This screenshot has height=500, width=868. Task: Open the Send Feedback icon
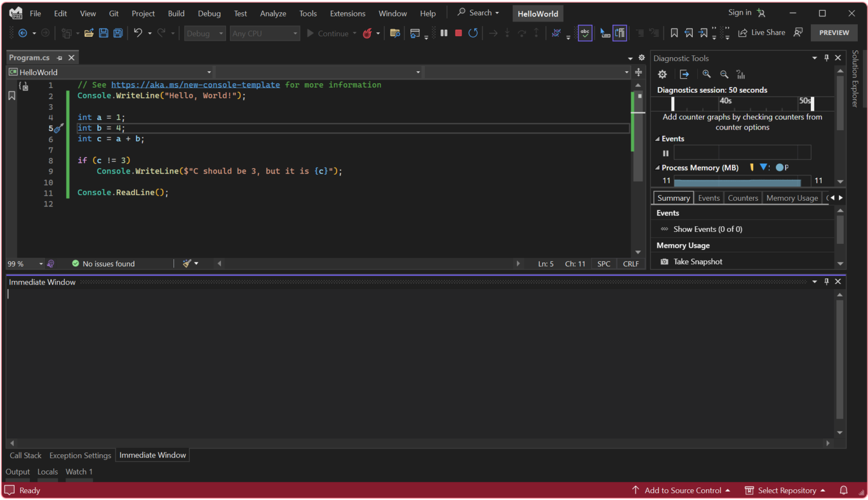point(798,33)
